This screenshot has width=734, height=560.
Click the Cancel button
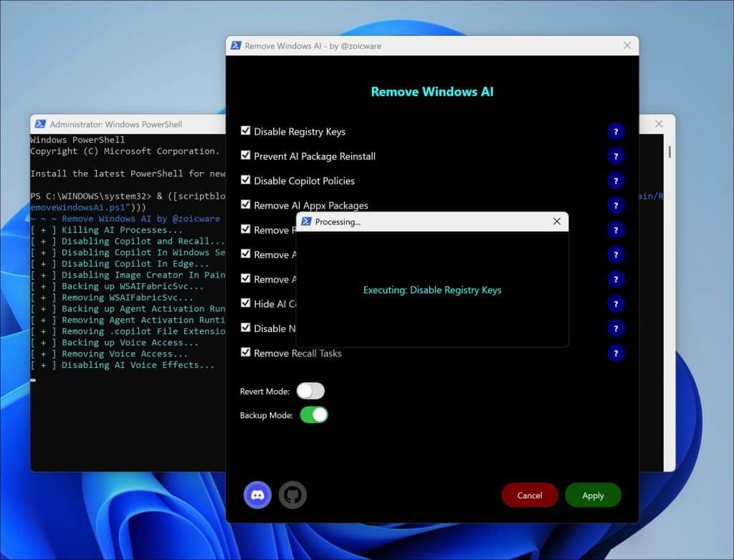point(530,495)
